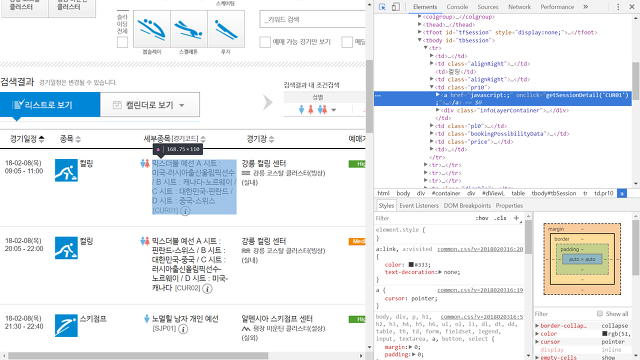Expand the bookingPossibilityData td node
Viewport: 640px width, 360px height.
coord(432,133)
